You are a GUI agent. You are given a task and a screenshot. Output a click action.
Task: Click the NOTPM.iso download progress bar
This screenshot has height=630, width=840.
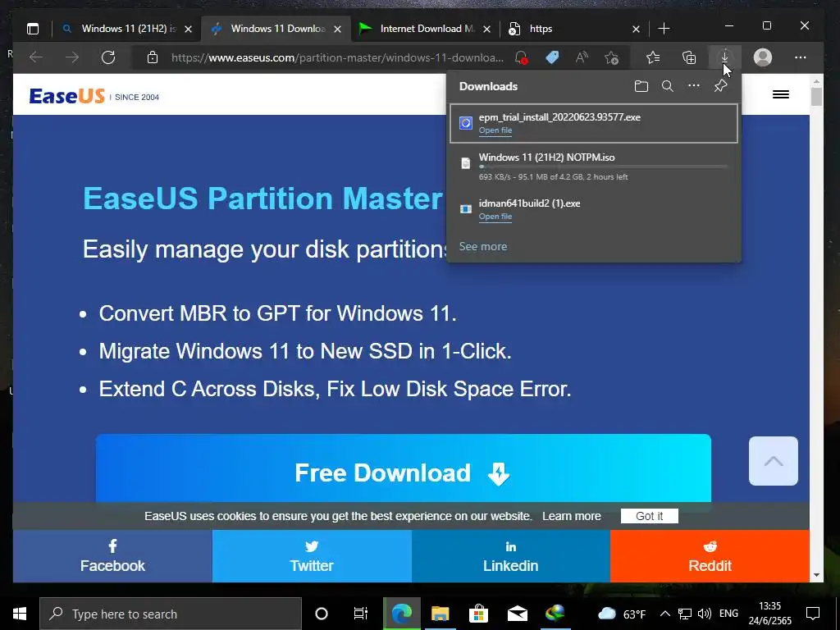pos(603,167)
